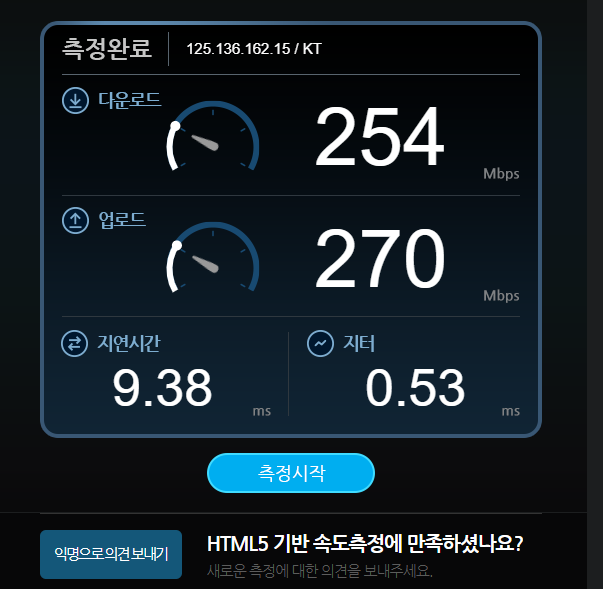The height and width of the screenshot is (589, 603).
Task: Click the white knob on upload gauge
Action: (177, 245)
